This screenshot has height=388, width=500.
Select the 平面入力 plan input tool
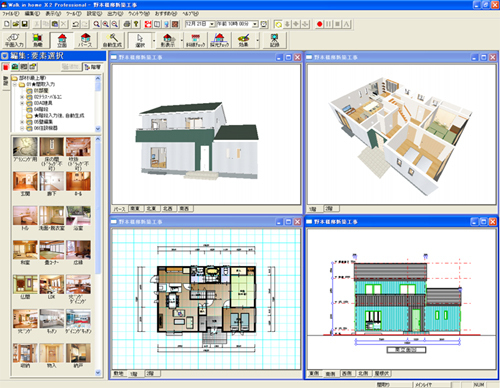pos(14,40)
